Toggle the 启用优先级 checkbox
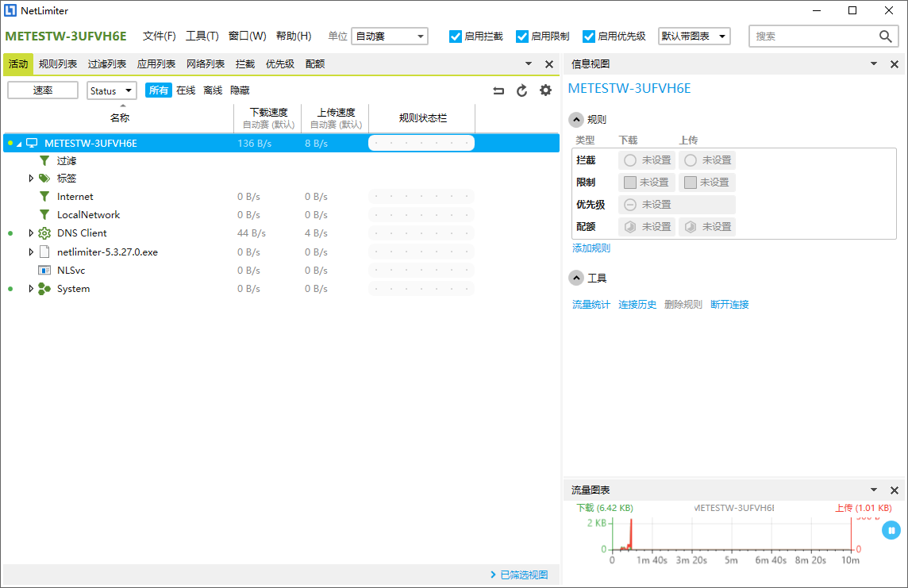Screen dimensions: 908x588 click(588, 37)
